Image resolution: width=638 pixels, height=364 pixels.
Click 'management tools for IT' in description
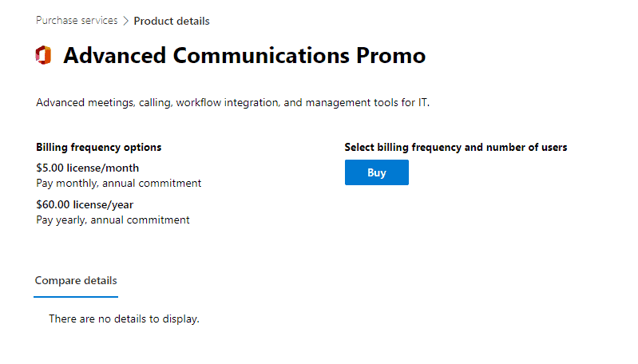368,103
